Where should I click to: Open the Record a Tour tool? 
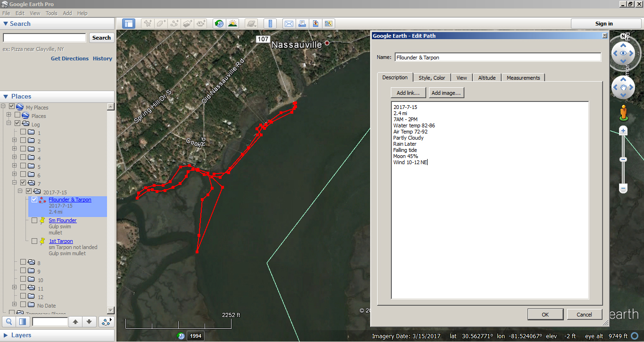pyautogui.click(x=201, y=24)
